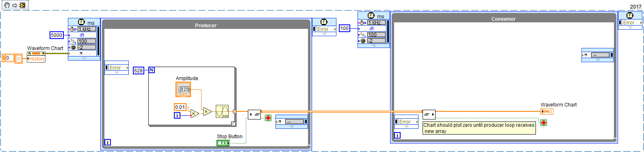Click the Consumer loop title label
This screenshot has height=152, width=644.
[x=503, y=19]
